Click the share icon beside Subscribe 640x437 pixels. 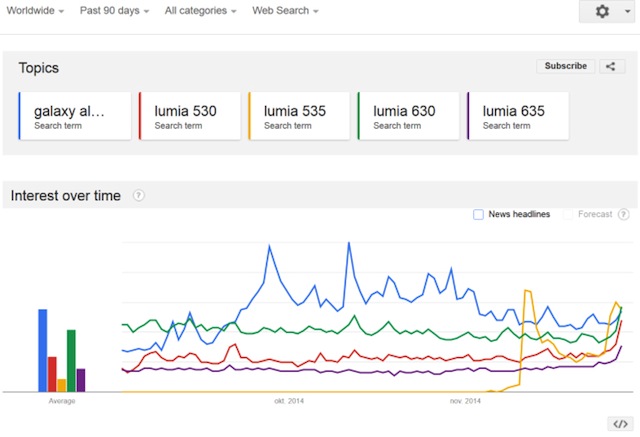[x=611, y=66]
